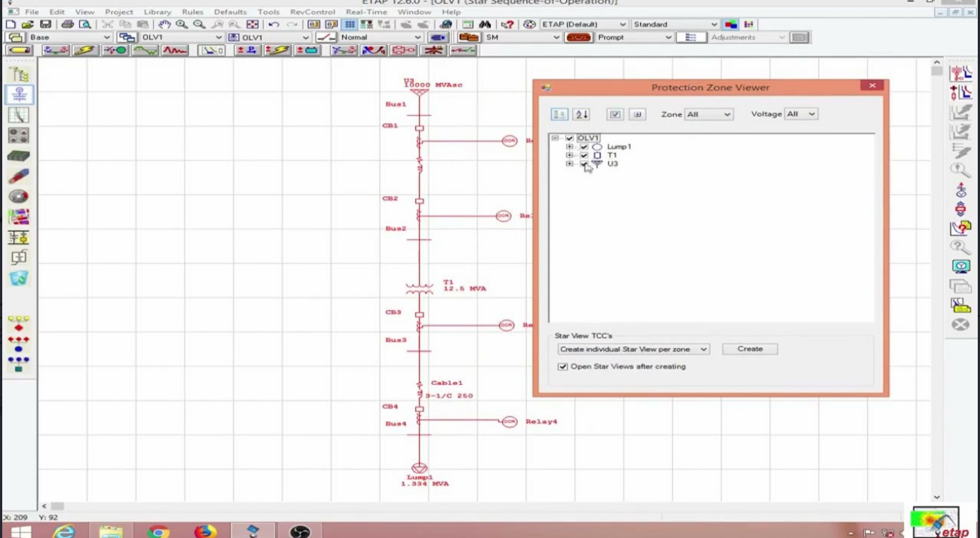Open the RevControl menu
980x538 pixels.
pos(312,12)
